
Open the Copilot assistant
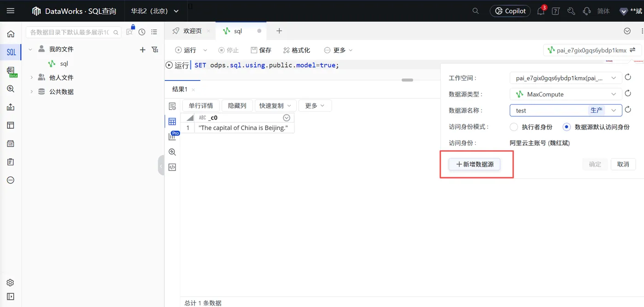coord(510,11)
